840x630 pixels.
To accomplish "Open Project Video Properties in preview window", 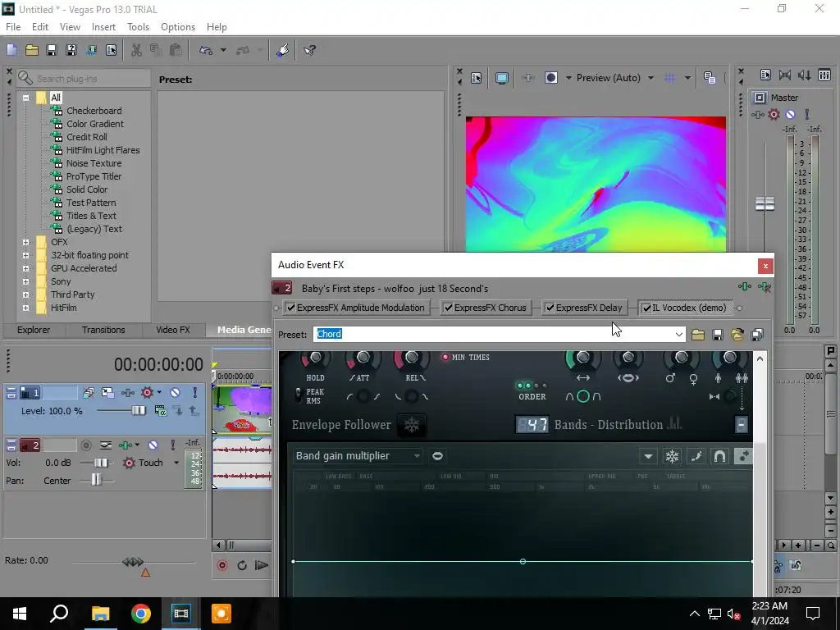I will tap(477, 78).
